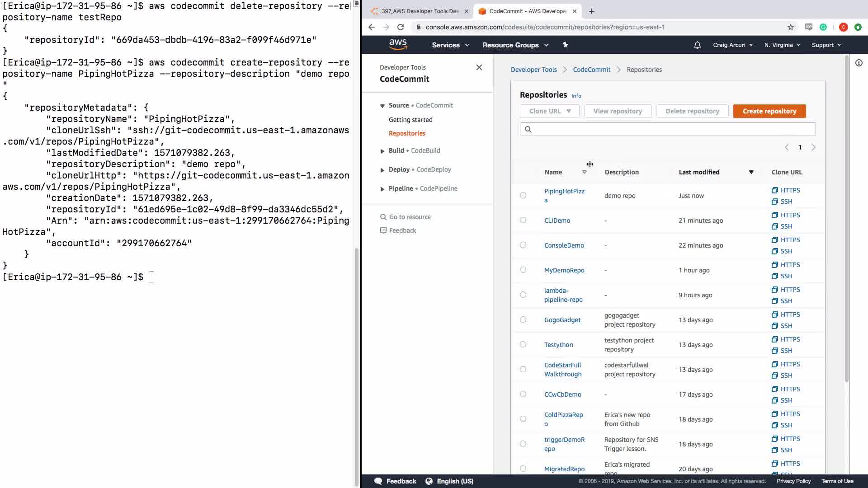
Task: Click the repositories search field
Action: (x=668, y=129)
